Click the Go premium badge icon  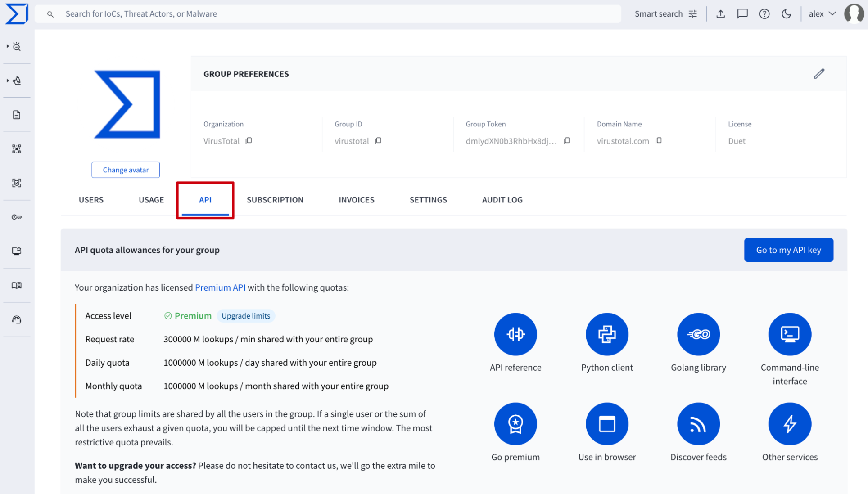click(x=515, y=424)
